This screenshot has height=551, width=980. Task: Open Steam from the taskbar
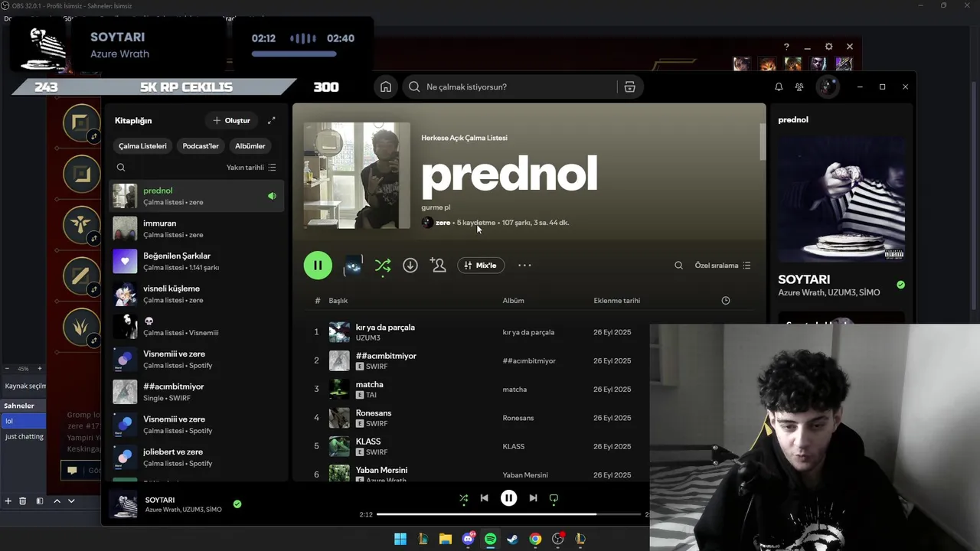[512, 539]
